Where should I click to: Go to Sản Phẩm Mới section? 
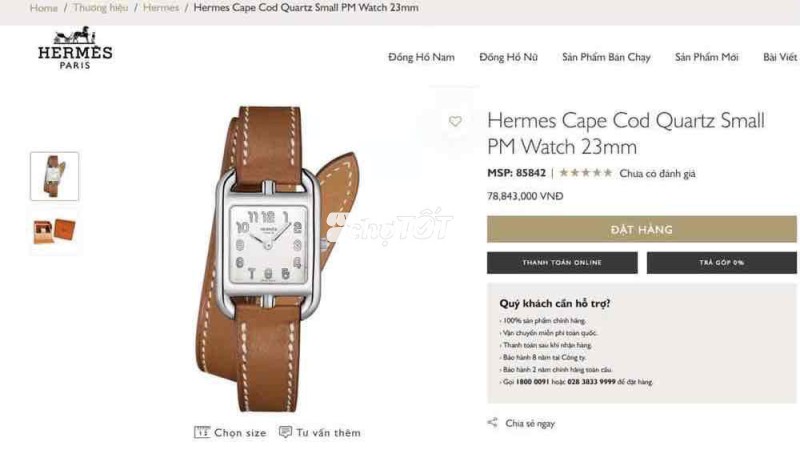coord(707,57)
